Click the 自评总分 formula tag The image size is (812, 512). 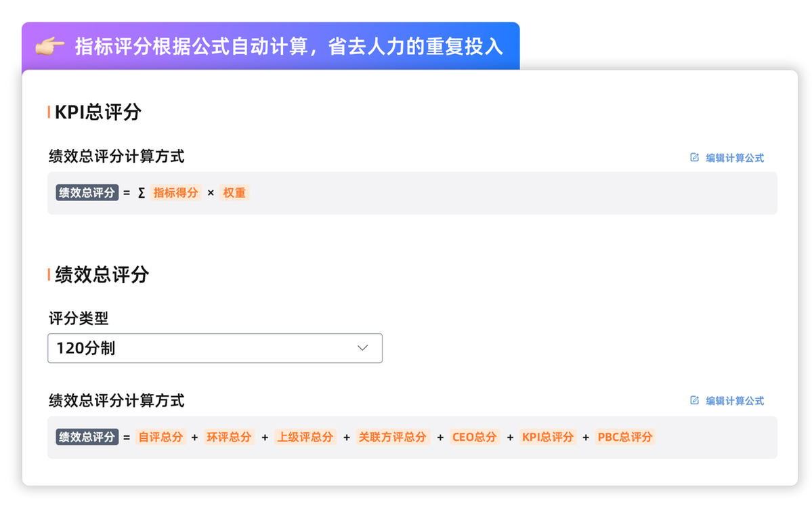(x=161, y=438)
